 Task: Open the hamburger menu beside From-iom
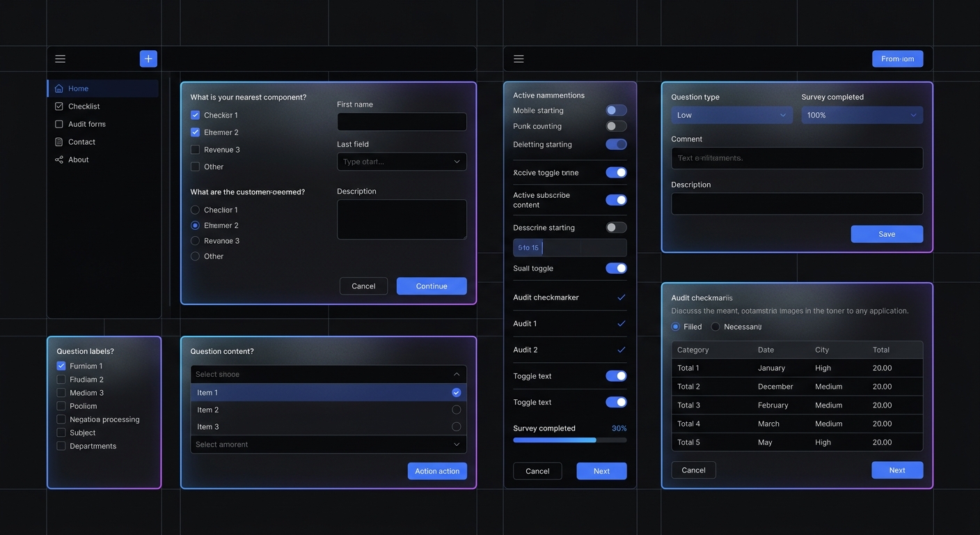click(519, 59)
